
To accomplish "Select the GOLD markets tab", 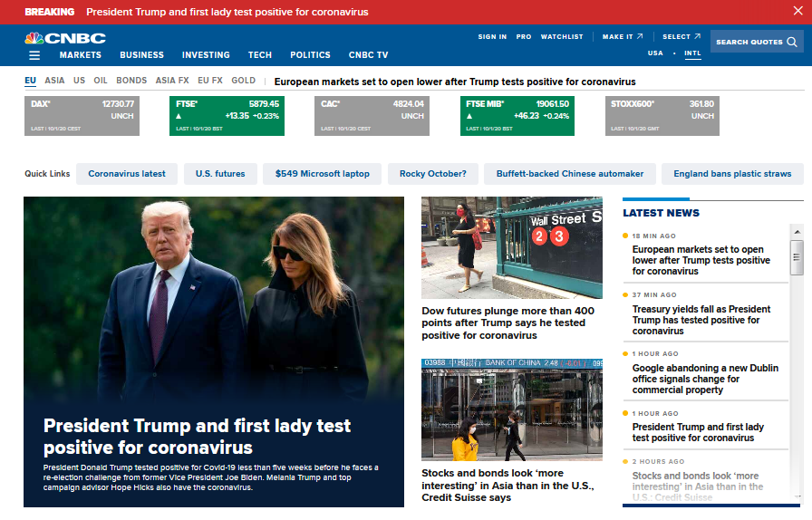I will (x=244, y=81).
